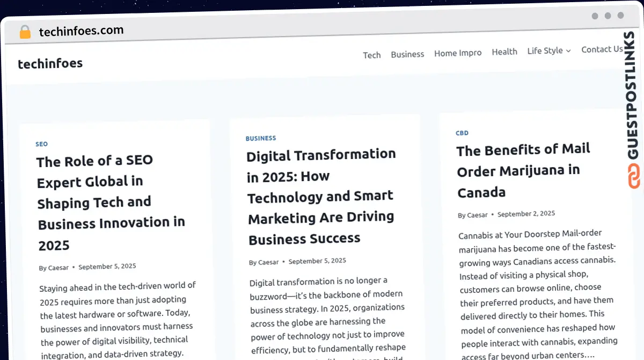The width and height of the screenshot is (644, 360).
Task: Click author Caesar on the SEO post
Action: pyautogui.click(x=58, y=268)
